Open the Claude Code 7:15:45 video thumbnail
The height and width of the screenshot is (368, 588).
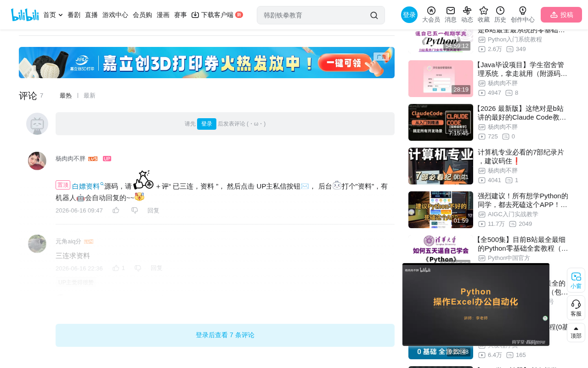(x=441, y=122)
